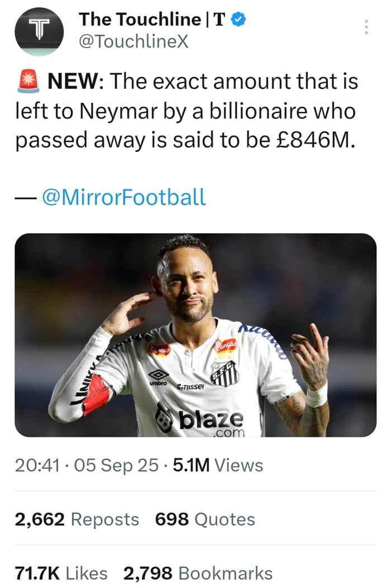Click The Touchline profile avatar
The image size is (391, 588).
coord(40,32)
